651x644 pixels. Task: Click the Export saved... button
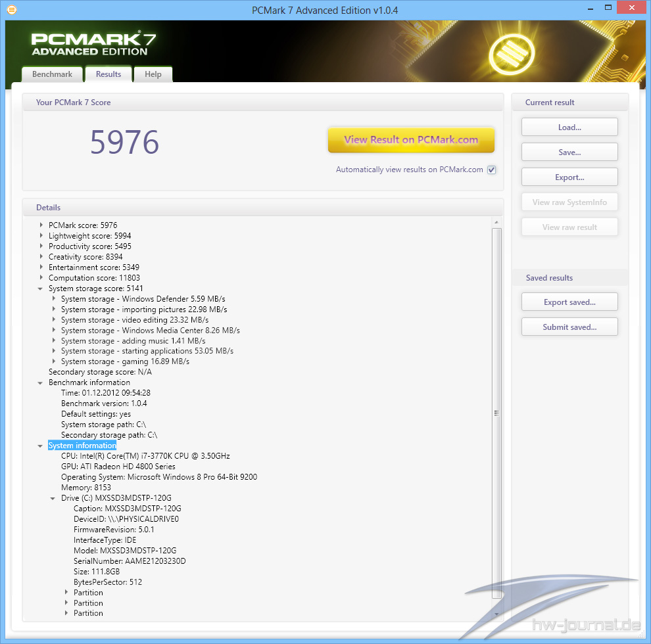569,302
